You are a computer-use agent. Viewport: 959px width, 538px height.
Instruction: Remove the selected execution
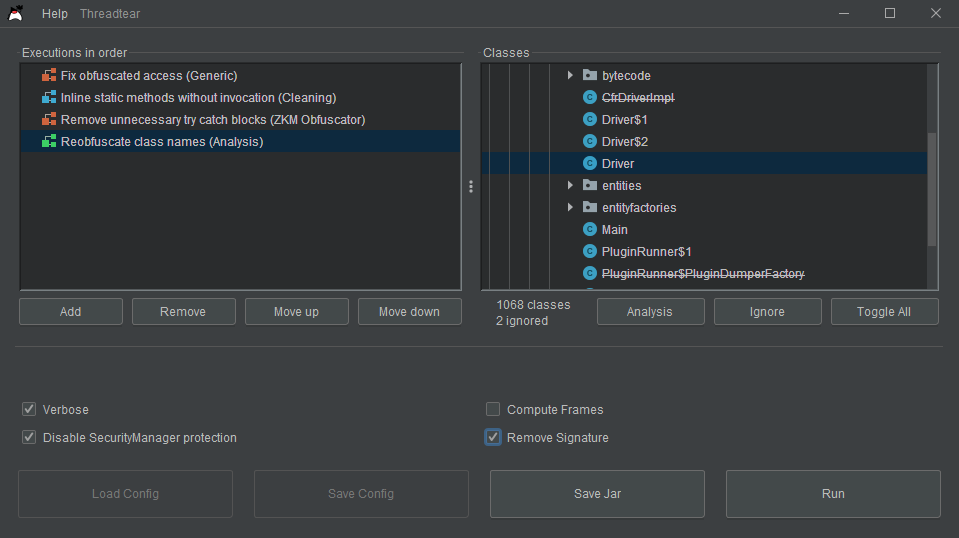[x=183, y=312]
